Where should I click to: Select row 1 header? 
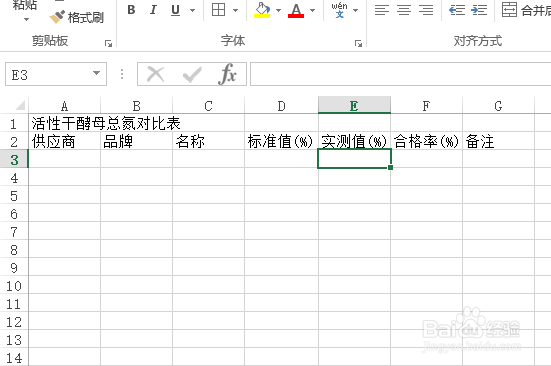tap(14, 123)
